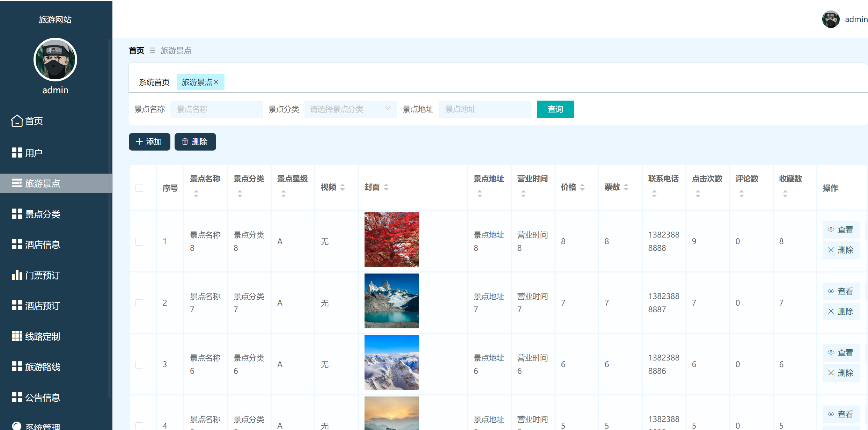Sort the table by 票数 column arrows
Viewport: 868px width, 430px height.
click(x=626, y=188)
